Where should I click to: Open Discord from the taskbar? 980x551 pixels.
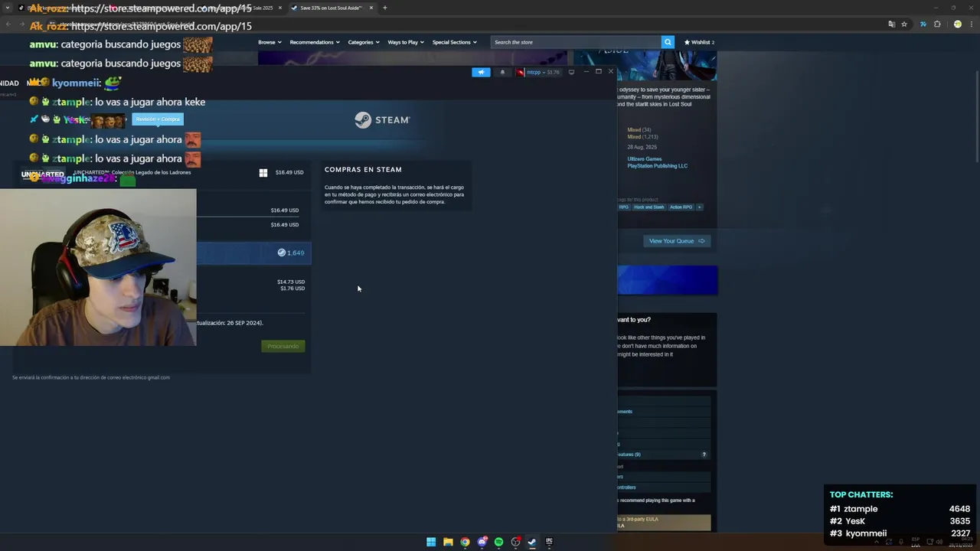[482, 542]
